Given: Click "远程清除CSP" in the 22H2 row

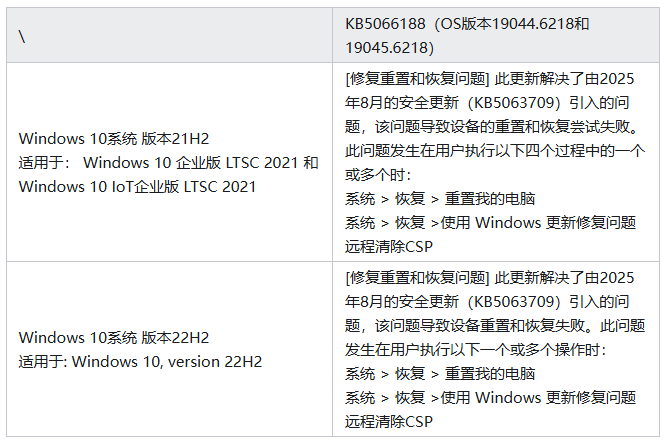Looking at the screenshot, I should pyautogui.click(x=390, y=421).
